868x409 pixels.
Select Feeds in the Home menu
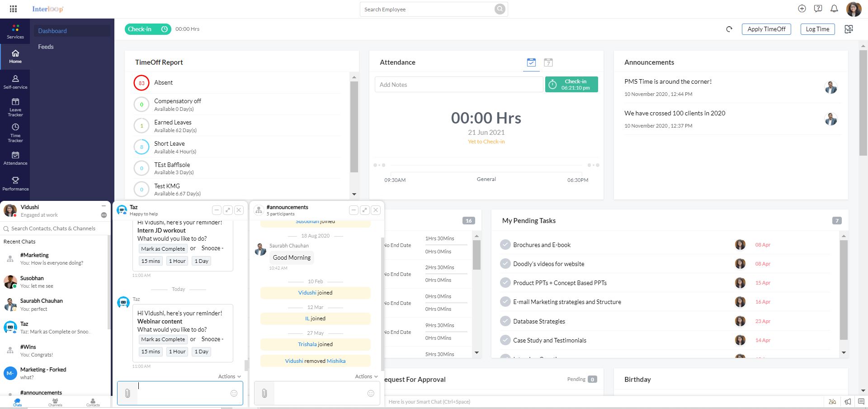[46, 47]
